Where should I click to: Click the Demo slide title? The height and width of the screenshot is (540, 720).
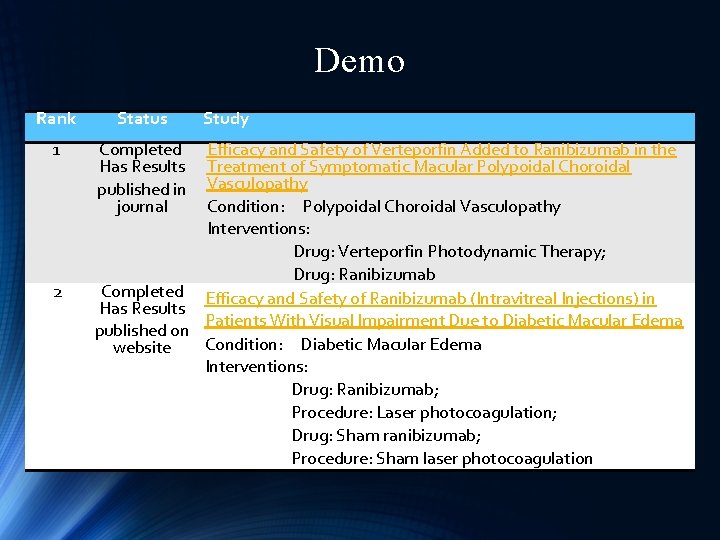pyautogui.click(x=360, y=61)
